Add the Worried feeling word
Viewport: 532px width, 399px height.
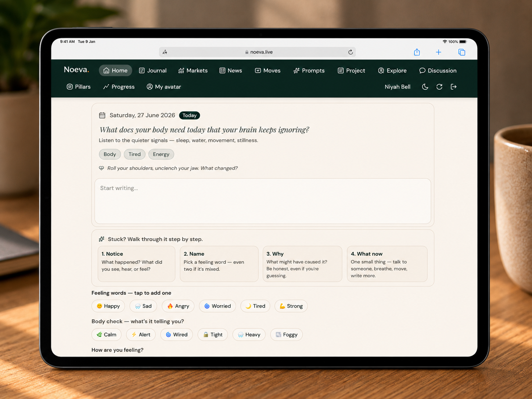point(218,306)
